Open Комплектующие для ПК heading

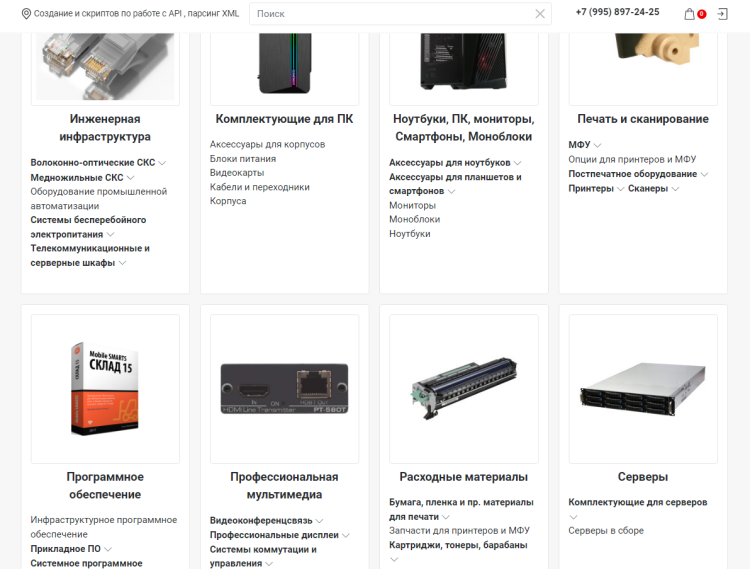(x=284, y=119)
